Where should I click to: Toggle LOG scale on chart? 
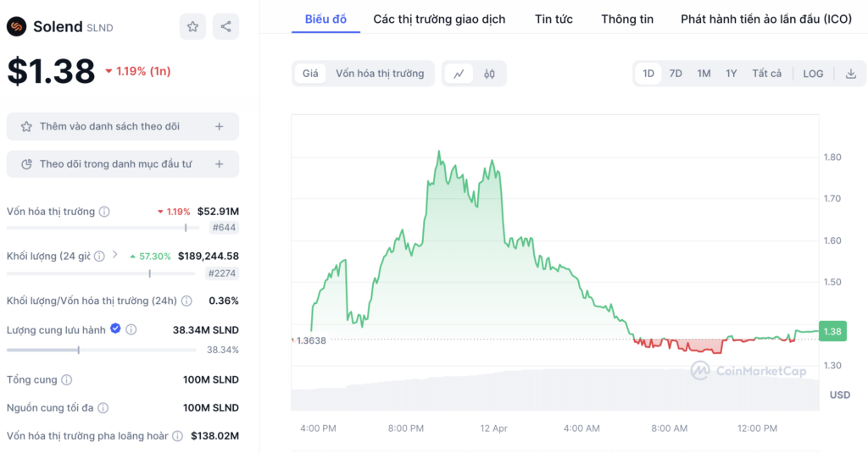click(813, 74)
